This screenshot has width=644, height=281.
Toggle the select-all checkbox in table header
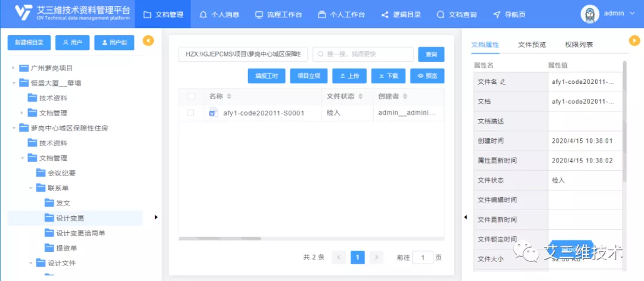click(x=191, y=96)
